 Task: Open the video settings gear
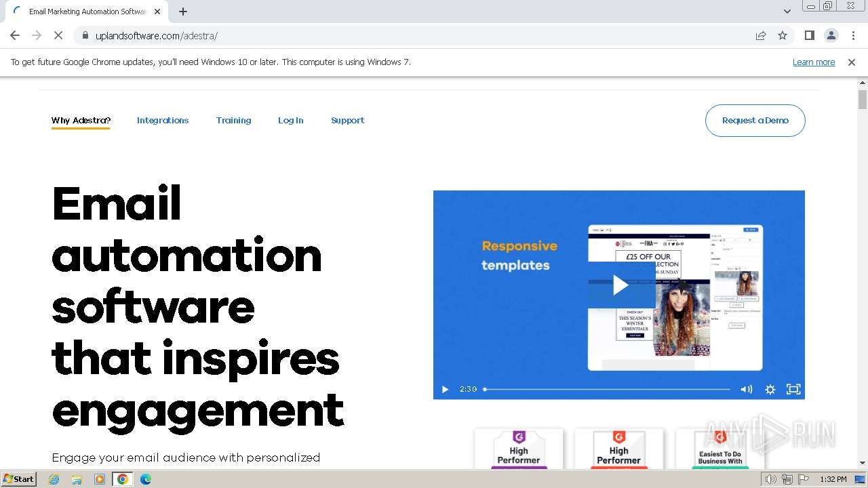770,389
